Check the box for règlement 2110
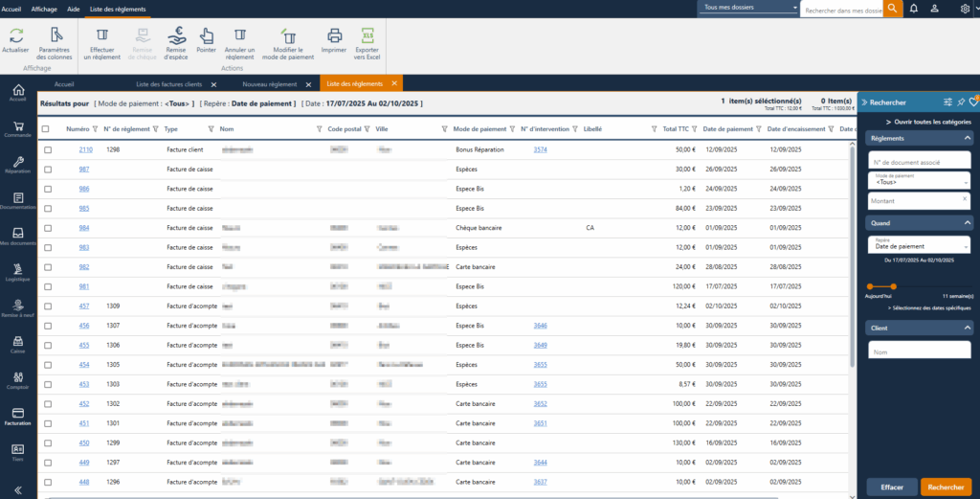 [48, 149]
